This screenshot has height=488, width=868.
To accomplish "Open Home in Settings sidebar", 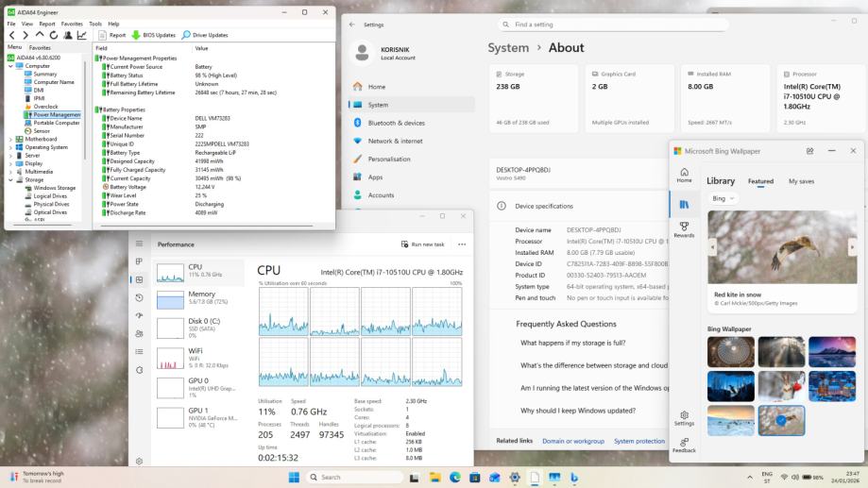I will click(411, 87).
